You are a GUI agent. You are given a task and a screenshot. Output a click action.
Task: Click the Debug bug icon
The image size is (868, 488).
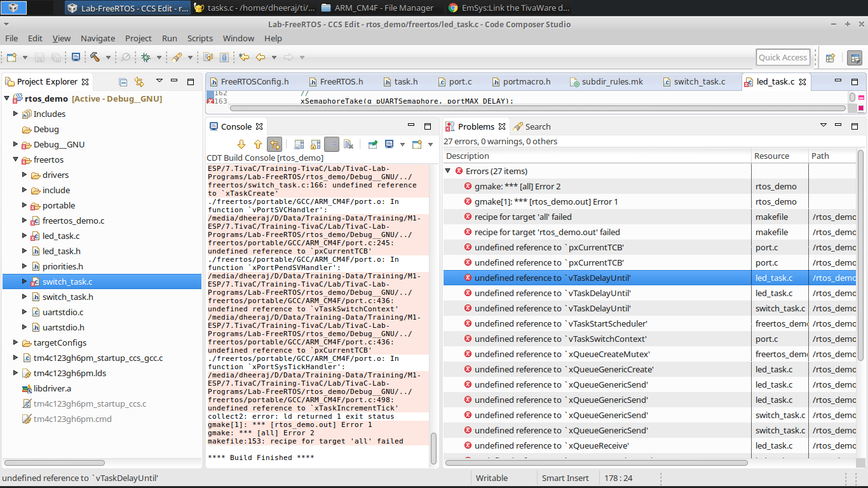coord(146,57)
